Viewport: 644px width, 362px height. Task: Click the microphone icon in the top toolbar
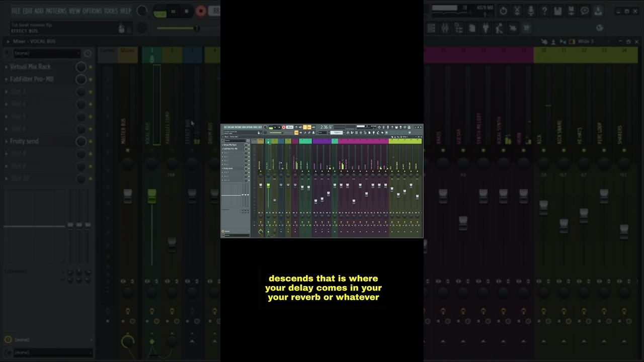388,127
